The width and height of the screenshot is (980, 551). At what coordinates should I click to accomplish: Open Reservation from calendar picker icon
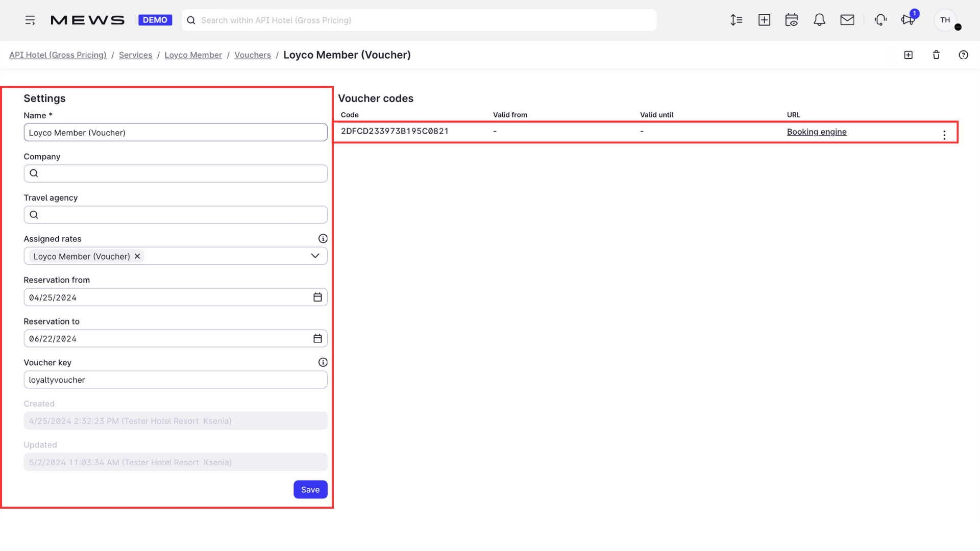[317, 297]
